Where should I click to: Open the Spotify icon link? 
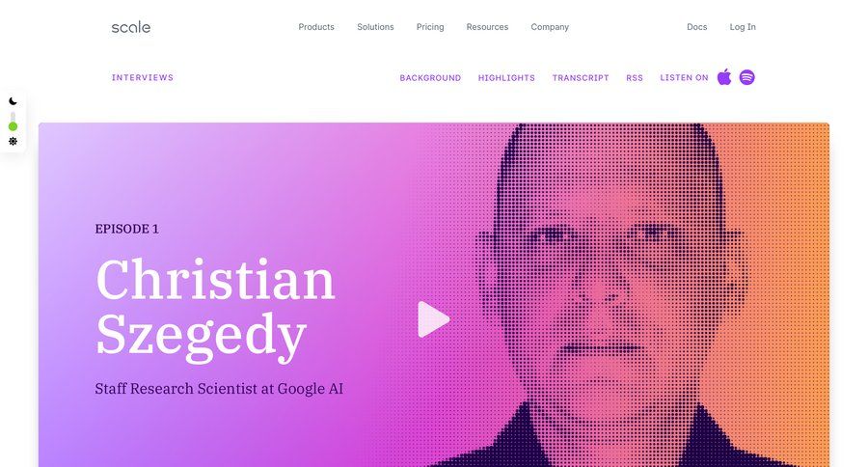click(746, 77)
